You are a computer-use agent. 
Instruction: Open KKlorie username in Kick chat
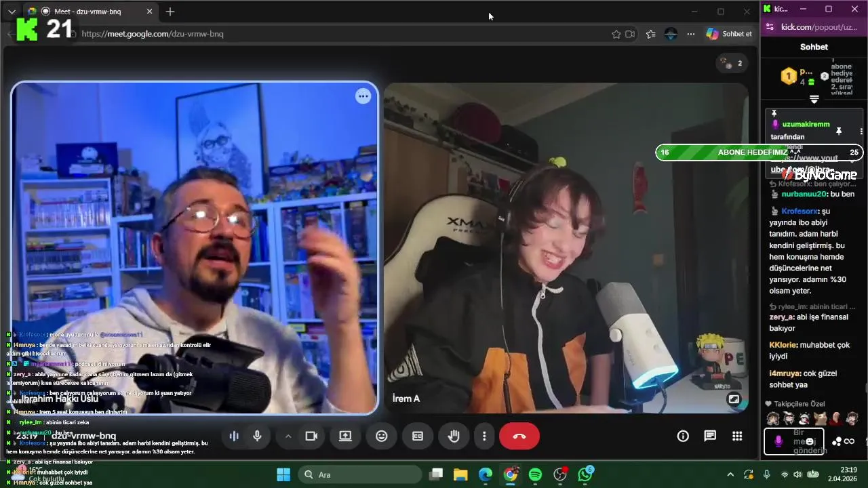pos(783,346)
